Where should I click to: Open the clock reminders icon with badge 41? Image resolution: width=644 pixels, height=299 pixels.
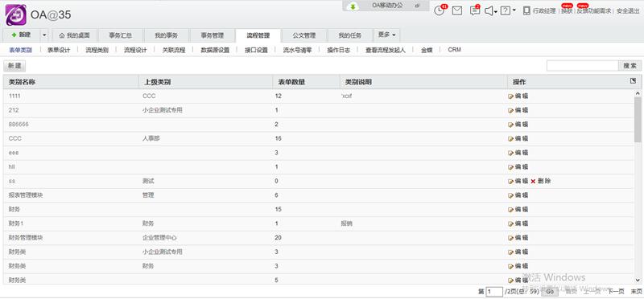click(440, 10)
